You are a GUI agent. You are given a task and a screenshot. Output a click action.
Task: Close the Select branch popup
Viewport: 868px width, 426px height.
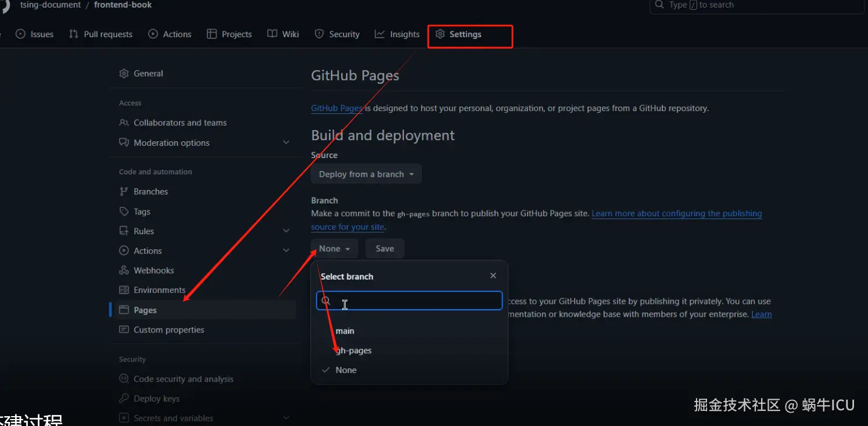pyautogui.click(x=493, y=276)
